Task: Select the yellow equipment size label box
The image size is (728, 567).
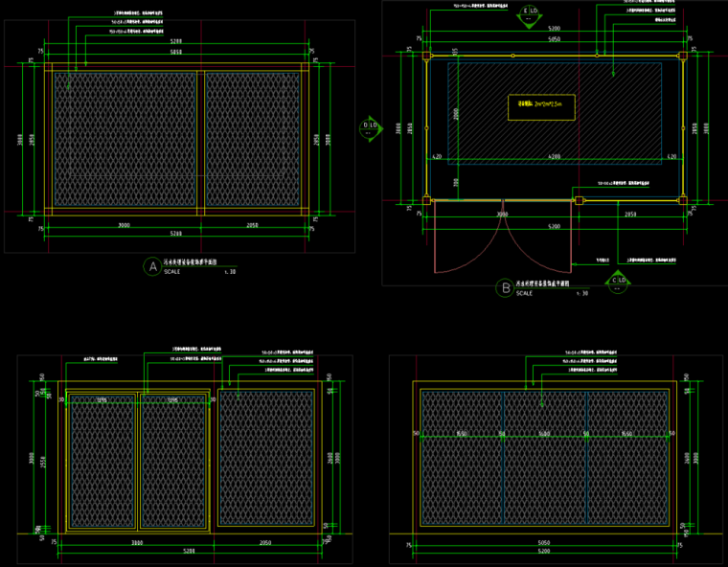Action: click(x=541, y=107)
